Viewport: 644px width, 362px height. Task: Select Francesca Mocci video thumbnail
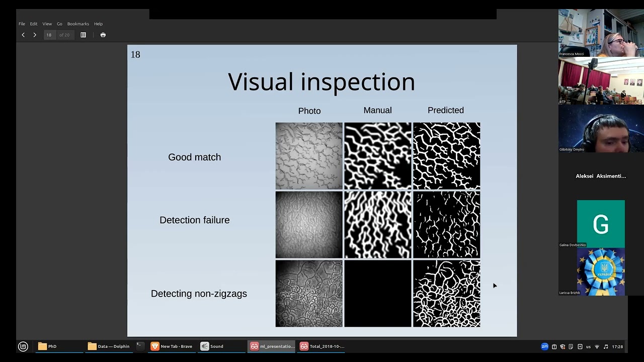[601, 33]
